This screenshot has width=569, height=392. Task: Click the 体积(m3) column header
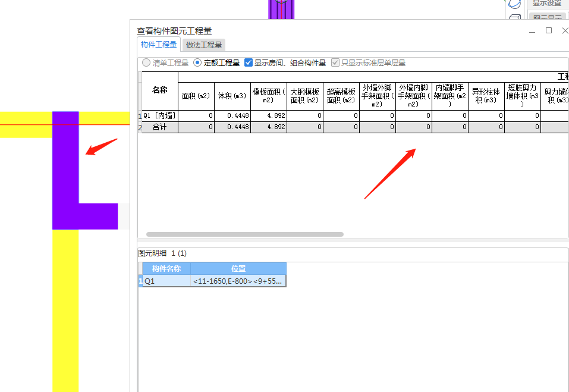tap(232, 96)
